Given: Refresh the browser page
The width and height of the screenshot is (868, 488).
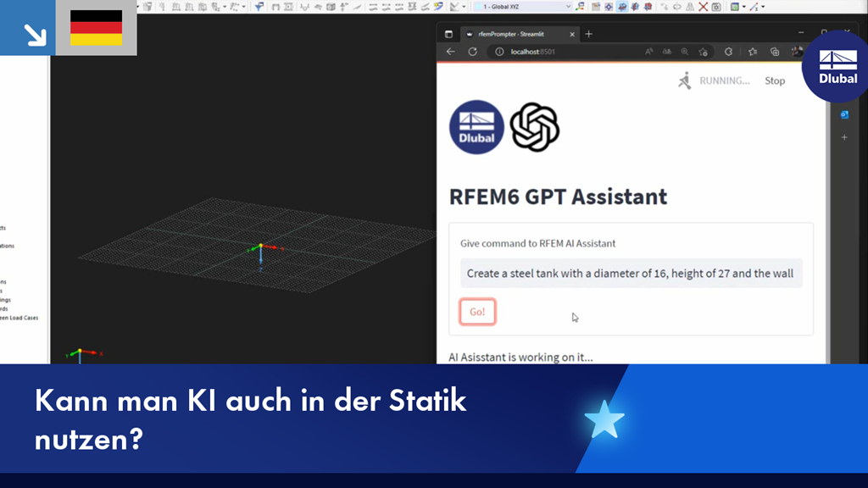Looking at the screenshot, I should [472, 52].
